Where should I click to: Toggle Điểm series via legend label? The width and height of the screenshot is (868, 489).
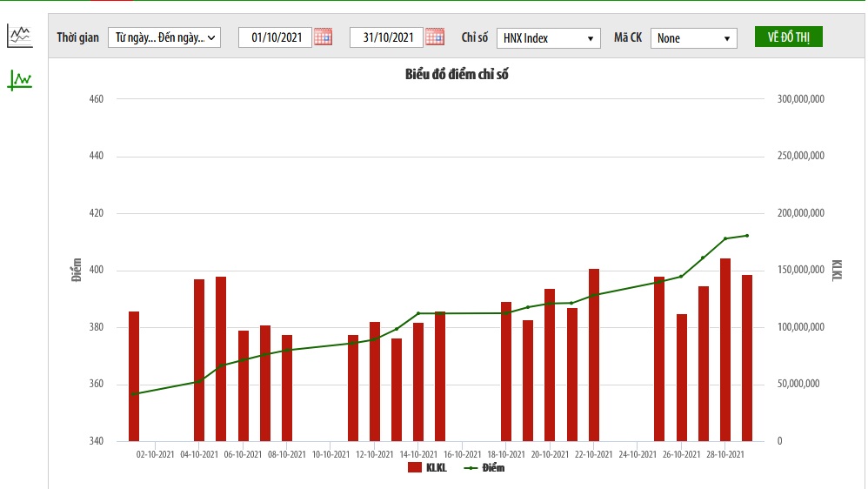coord(493,468)
